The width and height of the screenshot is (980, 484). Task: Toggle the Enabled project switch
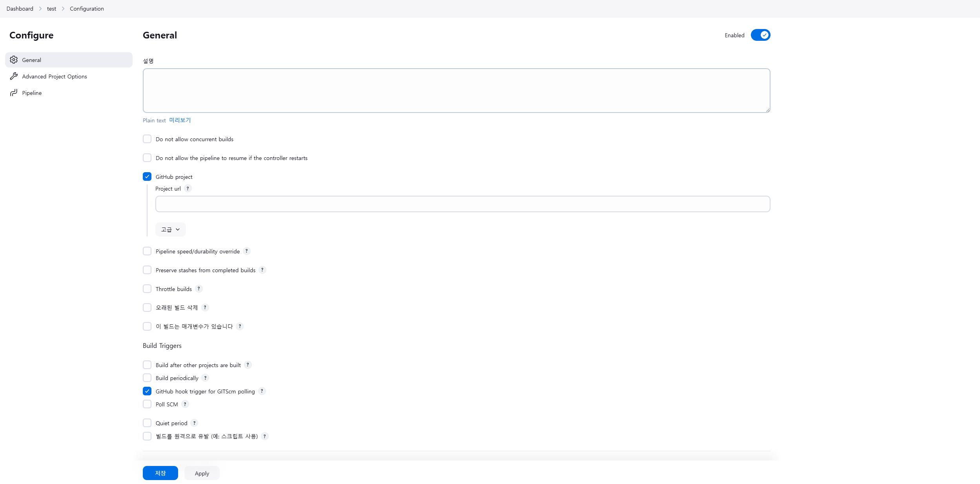pos(760,35)
